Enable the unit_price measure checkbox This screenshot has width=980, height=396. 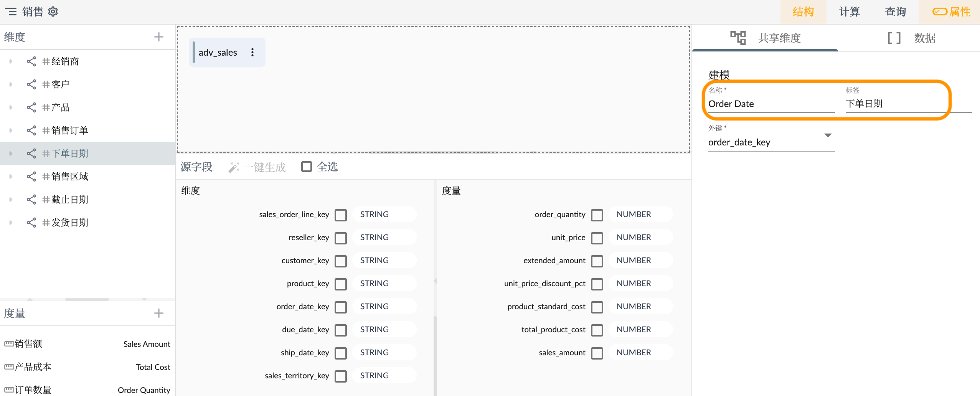coord(597,238)
